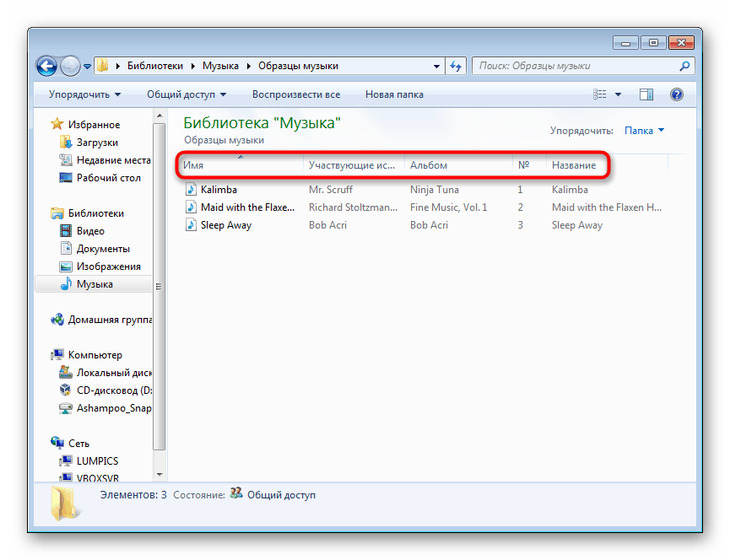This screenshot has height=560, width=730.
Task: Expand arrow before Библиотеки in address bar
Action: pos(118,66)
